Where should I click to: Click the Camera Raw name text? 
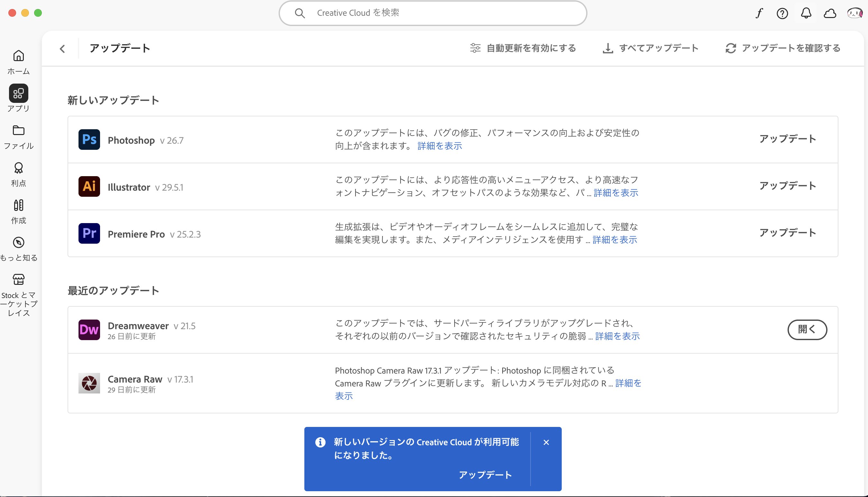click(135, 379)
